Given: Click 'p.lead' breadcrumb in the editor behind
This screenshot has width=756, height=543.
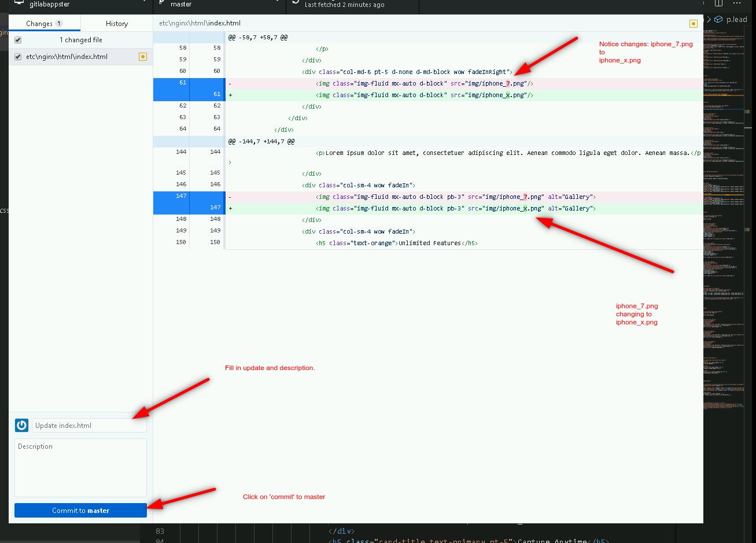Looking at the screenshot, I should click(x=737, y=19).
